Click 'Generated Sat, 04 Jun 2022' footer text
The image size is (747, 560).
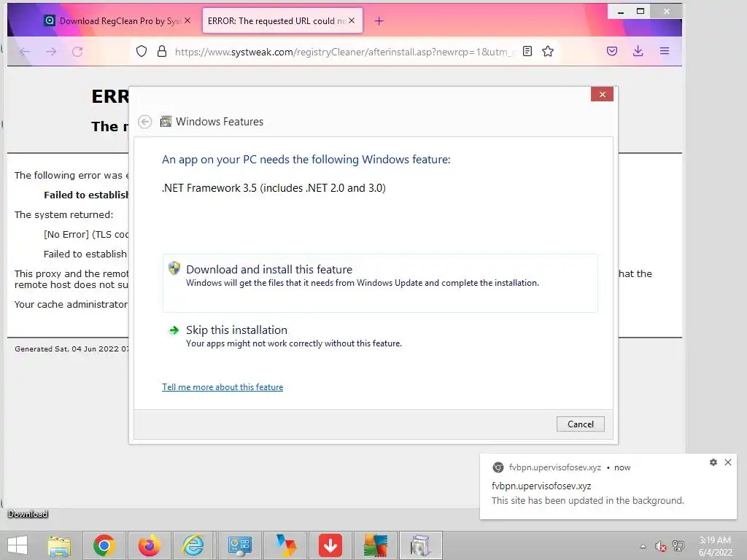coord(71,349)
